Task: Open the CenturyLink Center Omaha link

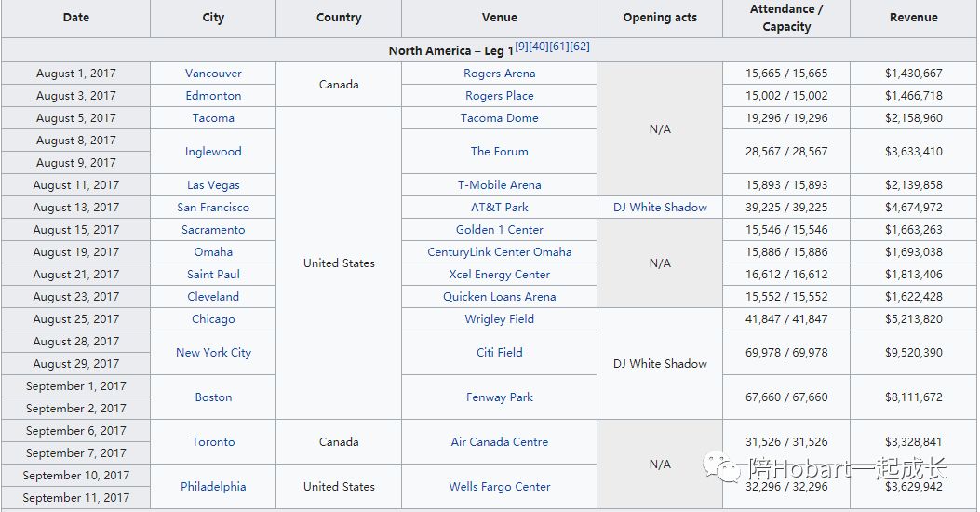Action: pos(500,252)
